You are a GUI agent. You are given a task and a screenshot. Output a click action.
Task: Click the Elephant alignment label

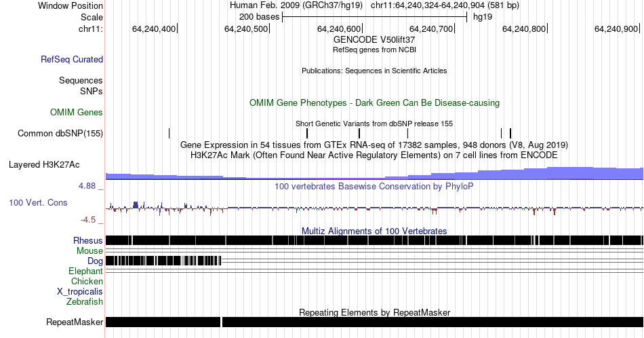tap(86, 271)
